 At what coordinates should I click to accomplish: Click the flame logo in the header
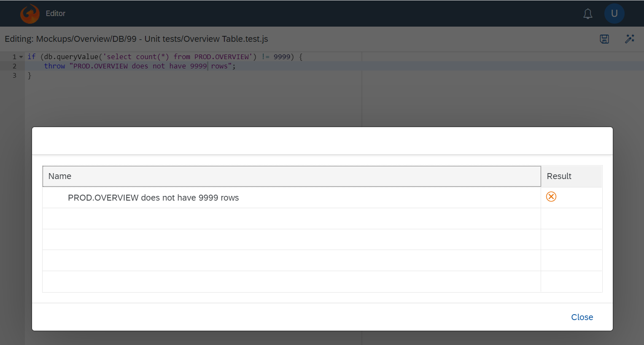point(30,14)
